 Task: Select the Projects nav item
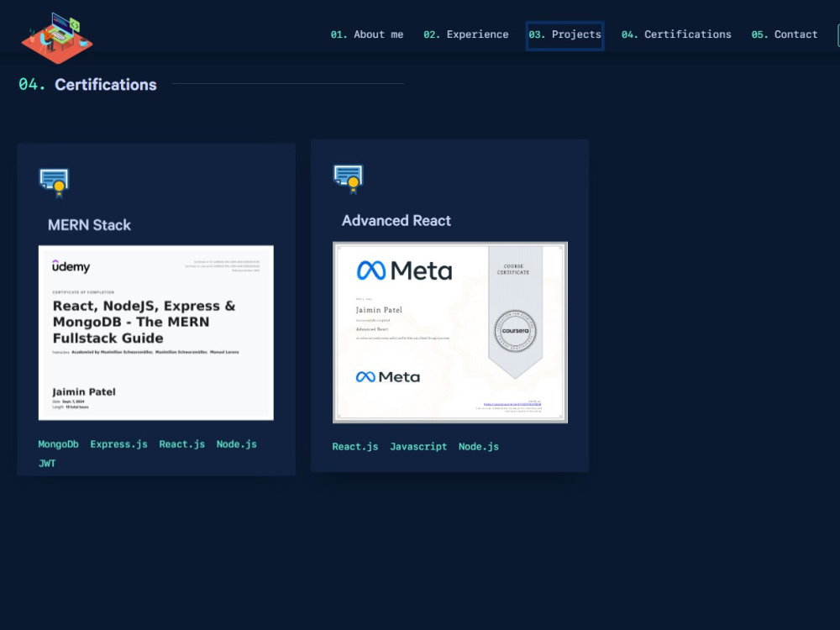[x=564, y=34]
